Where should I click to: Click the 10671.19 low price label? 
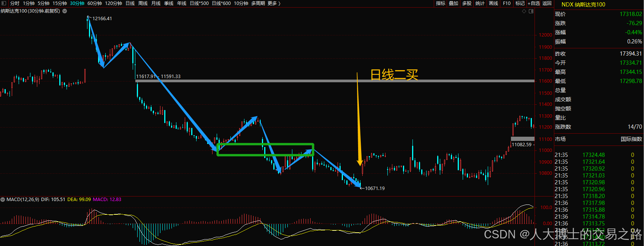[374, 188]
